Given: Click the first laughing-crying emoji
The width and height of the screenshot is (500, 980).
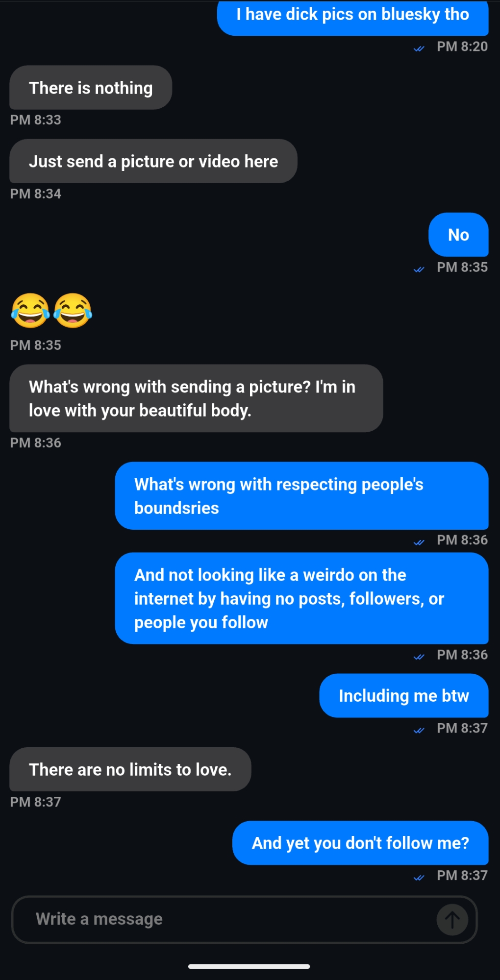Looking at the screenshot, I should 30,311.
